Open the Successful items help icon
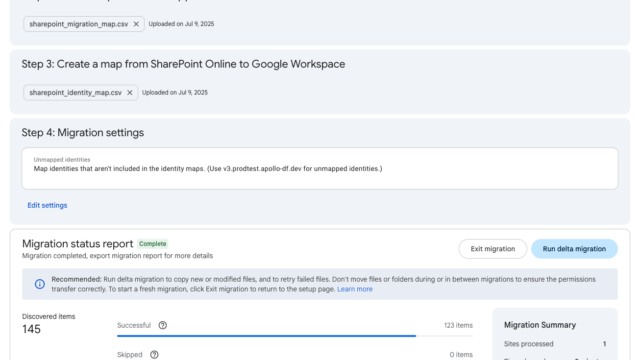Viewport: 640px width, 360px height. click(x=162, y=325)
